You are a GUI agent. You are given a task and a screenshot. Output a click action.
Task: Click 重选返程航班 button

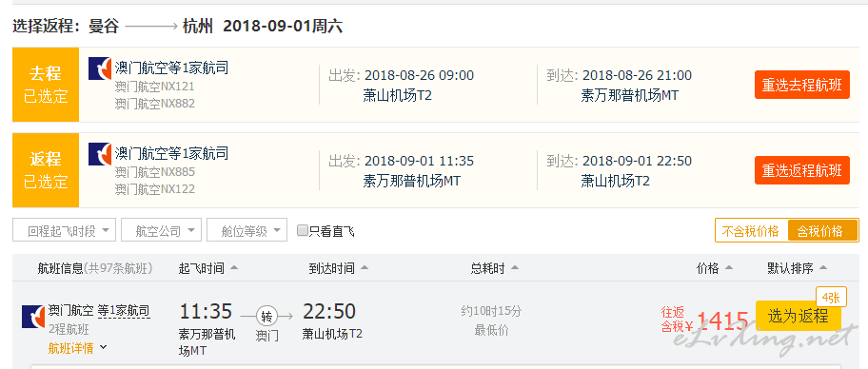coord(802,170)
